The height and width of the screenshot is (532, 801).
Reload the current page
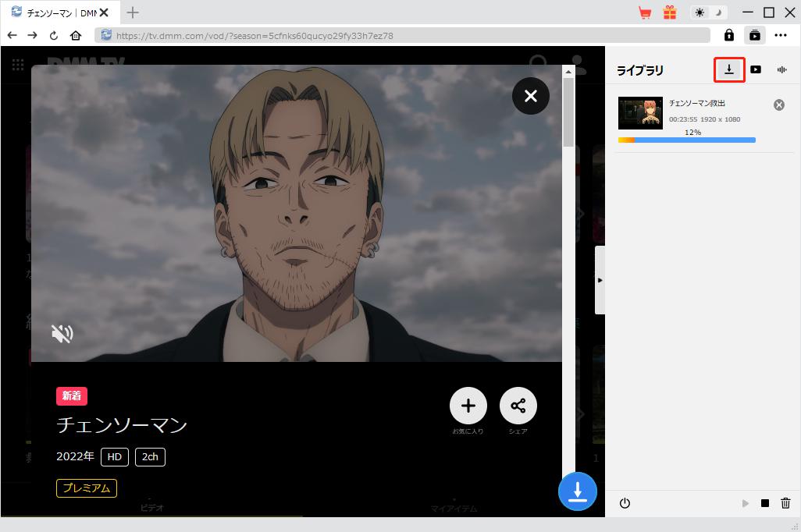pos(54,36)
